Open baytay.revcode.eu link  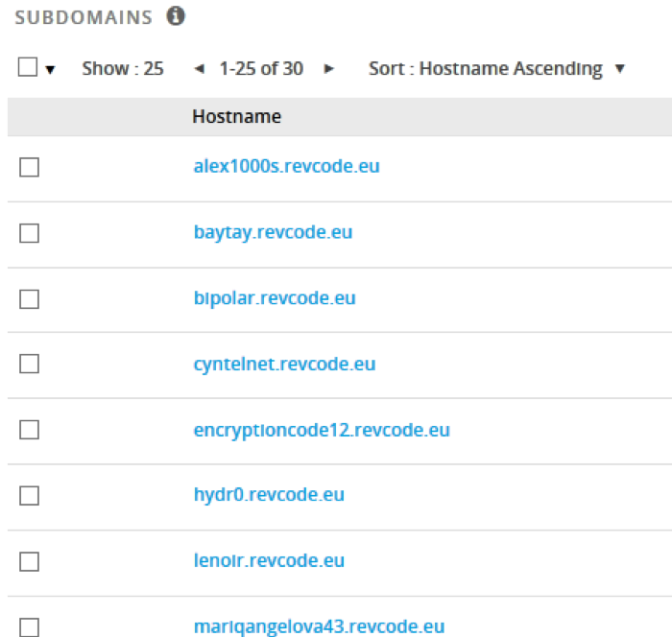[273, 232]
